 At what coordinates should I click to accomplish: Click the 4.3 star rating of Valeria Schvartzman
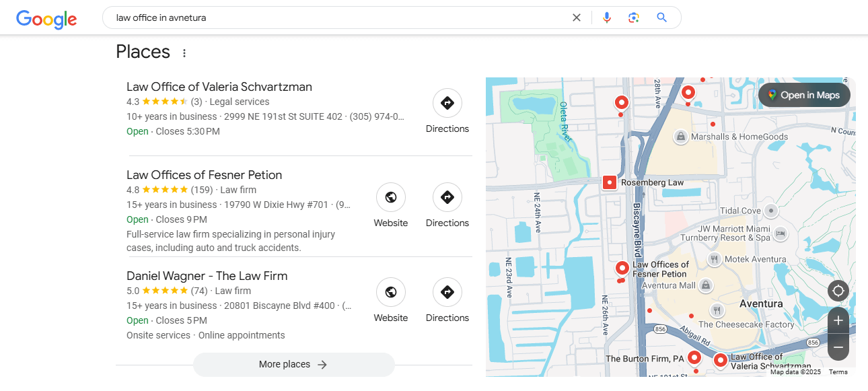tap(157, 102)
